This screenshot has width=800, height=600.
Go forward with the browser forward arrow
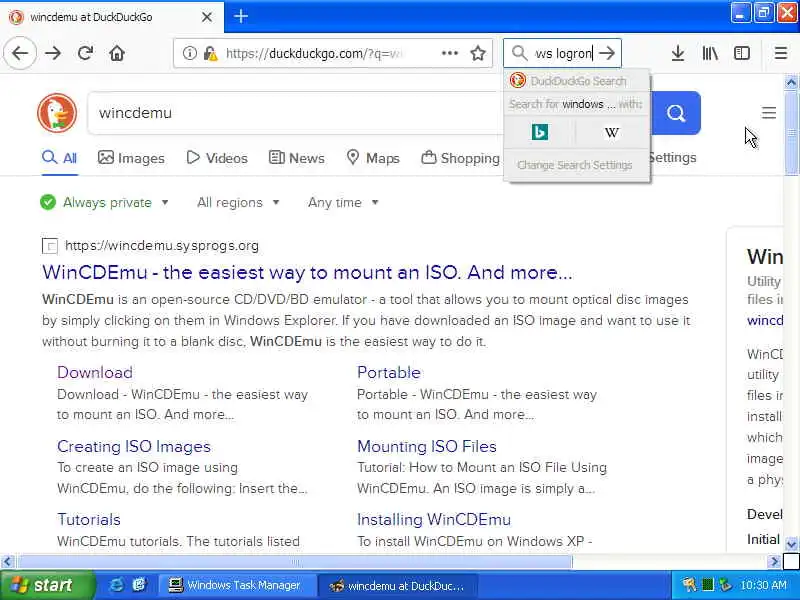[53, 53]
